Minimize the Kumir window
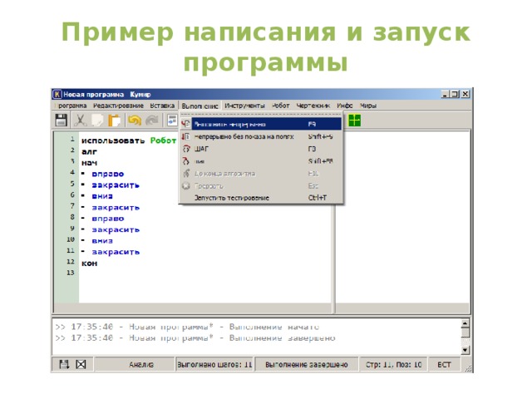The height and width of the screenshot is (399, 532). (446, 94)
